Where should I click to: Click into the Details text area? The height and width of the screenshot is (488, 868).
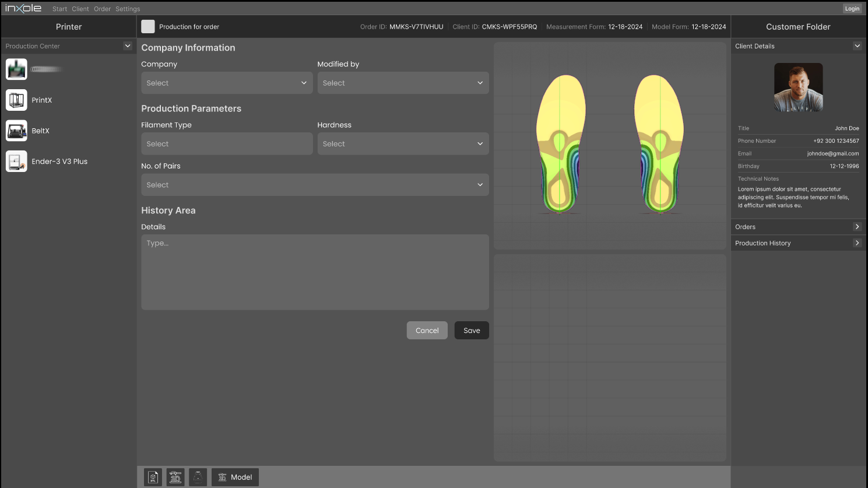(315, 272)
